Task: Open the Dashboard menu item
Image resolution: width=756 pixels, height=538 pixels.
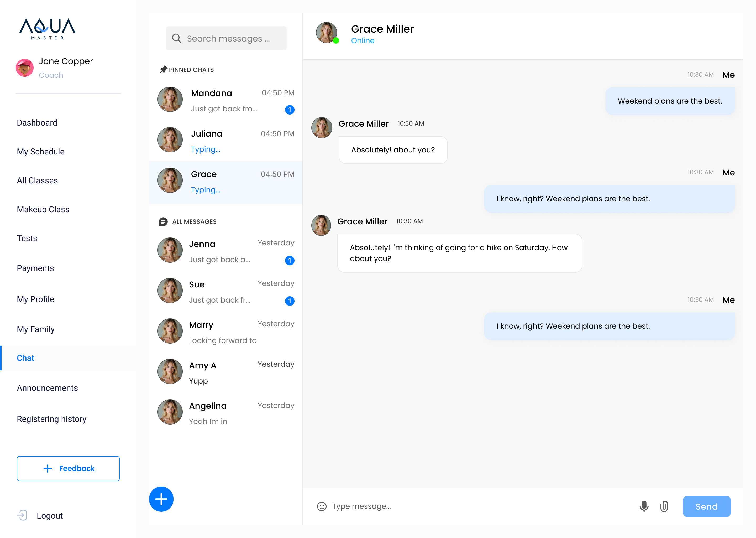Action: pyautogui.click(x=37, y=123)
